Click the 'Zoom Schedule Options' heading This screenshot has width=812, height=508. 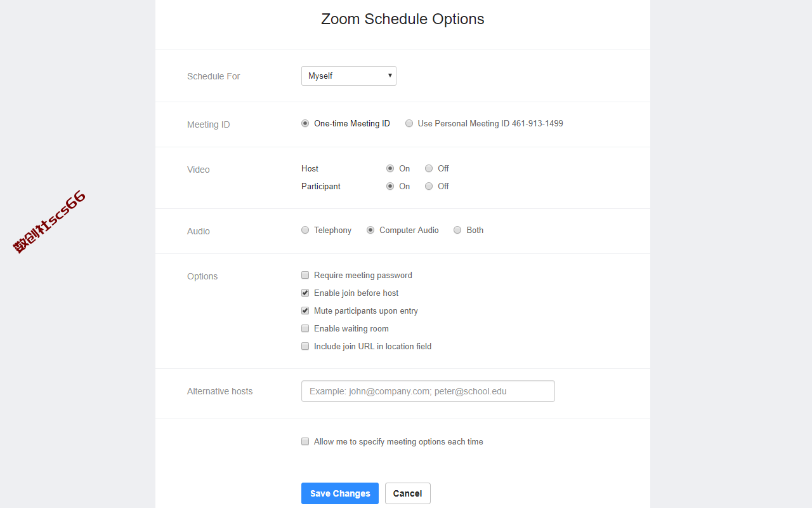click(x=403, y=19)
